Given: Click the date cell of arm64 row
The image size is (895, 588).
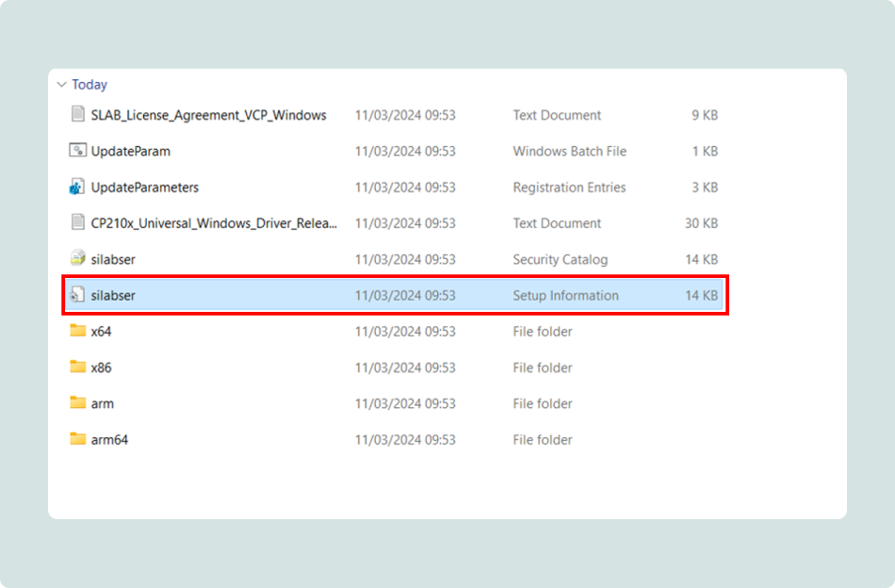Looking at the screenshot, I should [405, 439].
